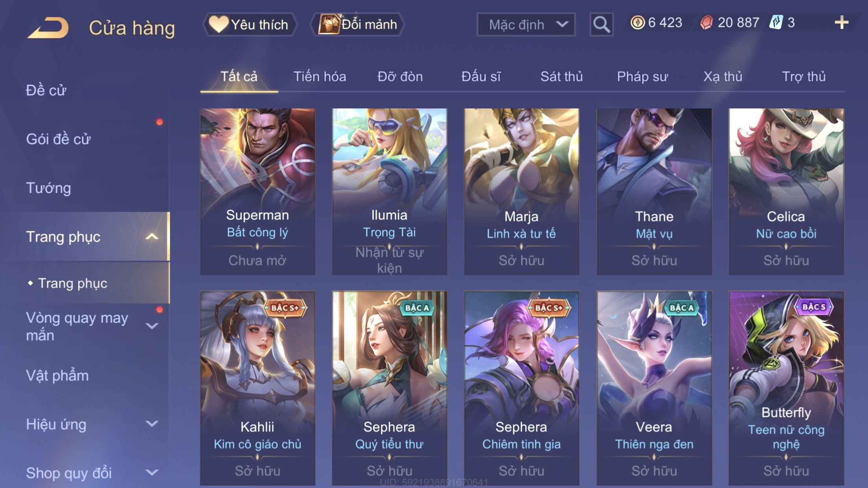Collapse the Trang phục section chevron
Viewport: 868px width, 488px height.
tap(152, 237)
